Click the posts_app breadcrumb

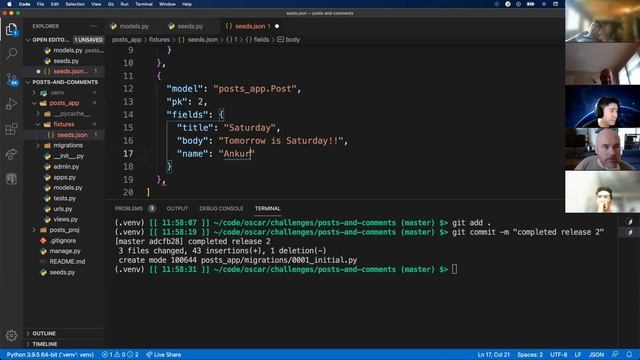pyautogui.click(x=127, y=40)
